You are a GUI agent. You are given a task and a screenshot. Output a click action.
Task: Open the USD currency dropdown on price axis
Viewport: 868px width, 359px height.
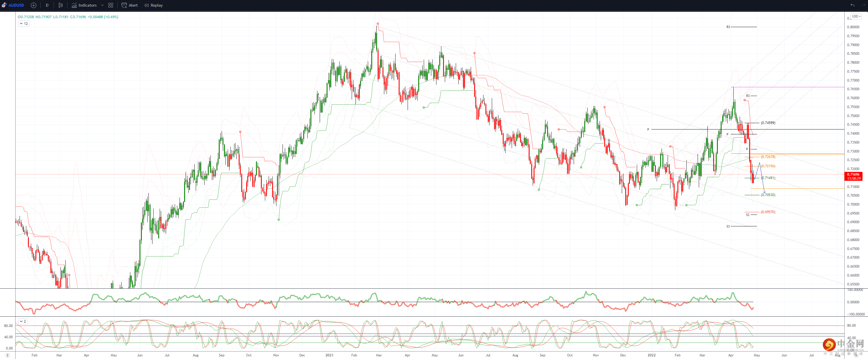tap(856, 16)
